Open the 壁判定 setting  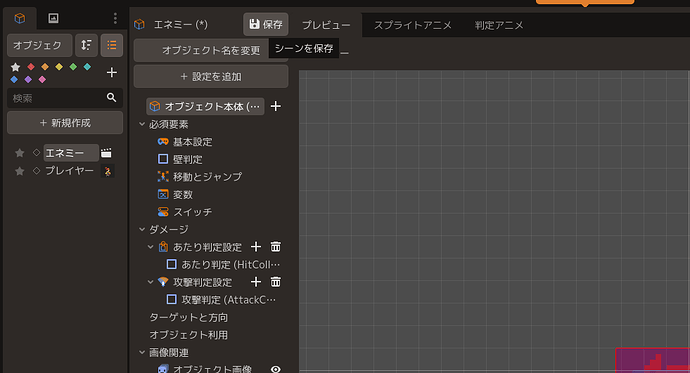tap(180, 159)
